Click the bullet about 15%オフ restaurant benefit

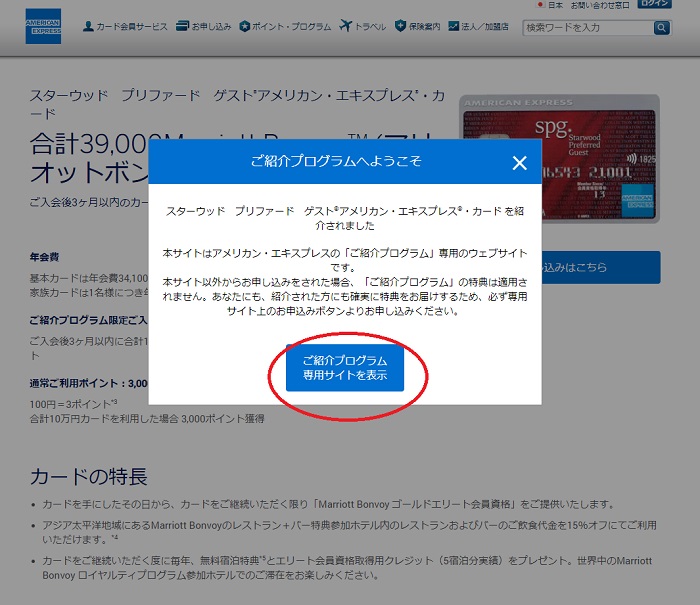point(349,532)
